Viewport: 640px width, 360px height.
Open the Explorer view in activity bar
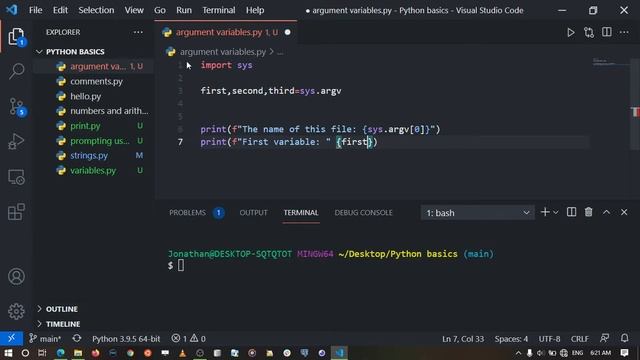pos(16,37)
